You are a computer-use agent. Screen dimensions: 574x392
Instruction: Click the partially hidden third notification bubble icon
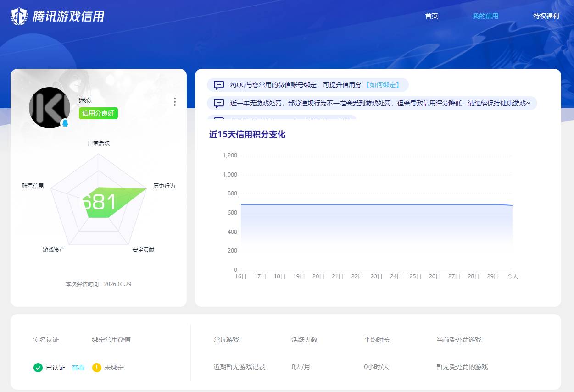(x=219, y=119)
